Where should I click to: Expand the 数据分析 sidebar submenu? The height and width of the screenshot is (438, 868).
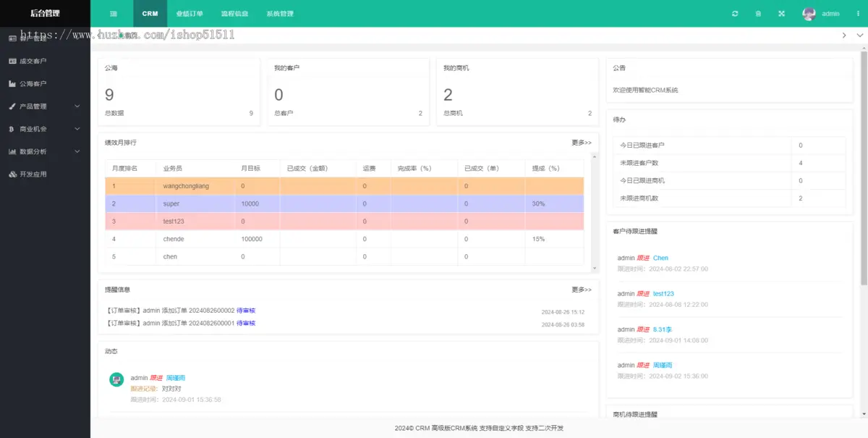click(x=45, y=151)
